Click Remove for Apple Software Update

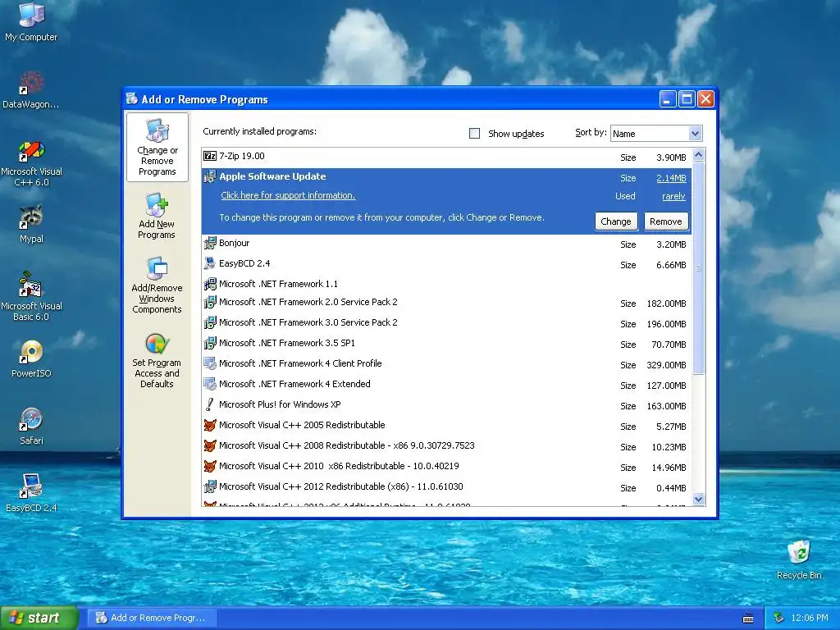(666, 221)
